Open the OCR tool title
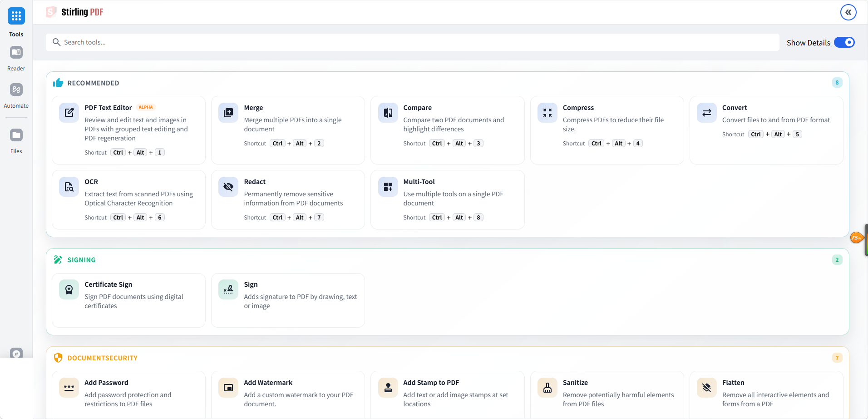This screenshot has height=419, width=868. tap(91, 182)
